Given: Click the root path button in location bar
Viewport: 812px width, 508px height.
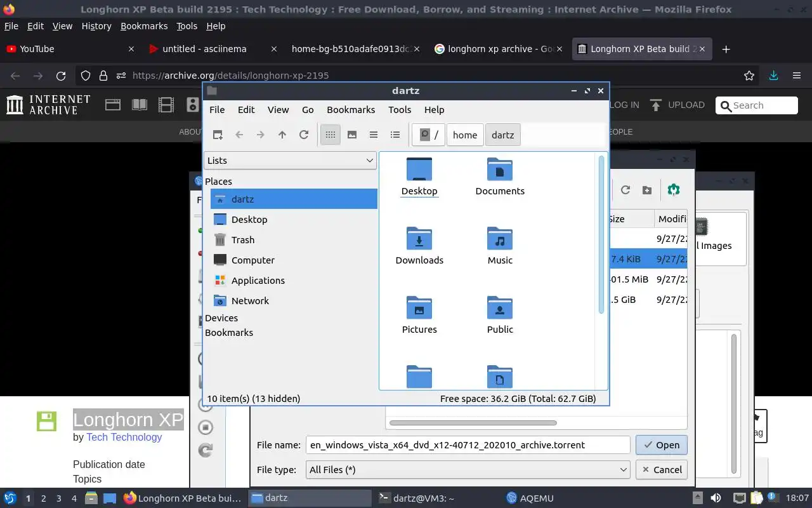Looking at the screenshot, I should 429,135.
